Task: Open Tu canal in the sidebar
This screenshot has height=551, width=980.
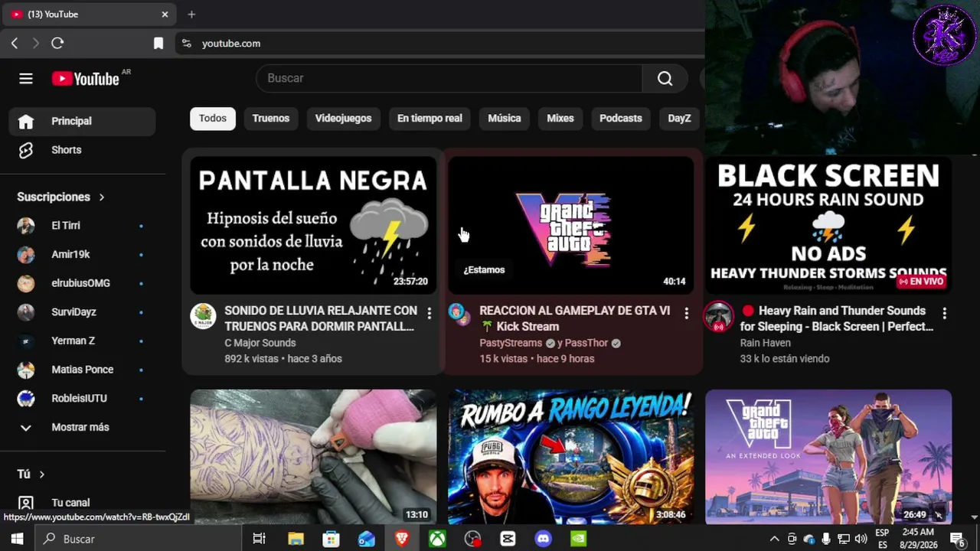Action: point(83,503)
